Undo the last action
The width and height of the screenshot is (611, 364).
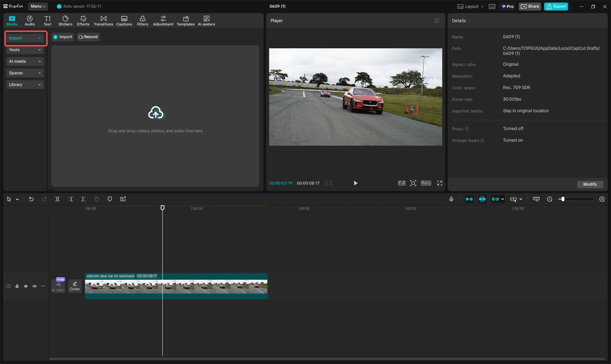coord(31,199)
